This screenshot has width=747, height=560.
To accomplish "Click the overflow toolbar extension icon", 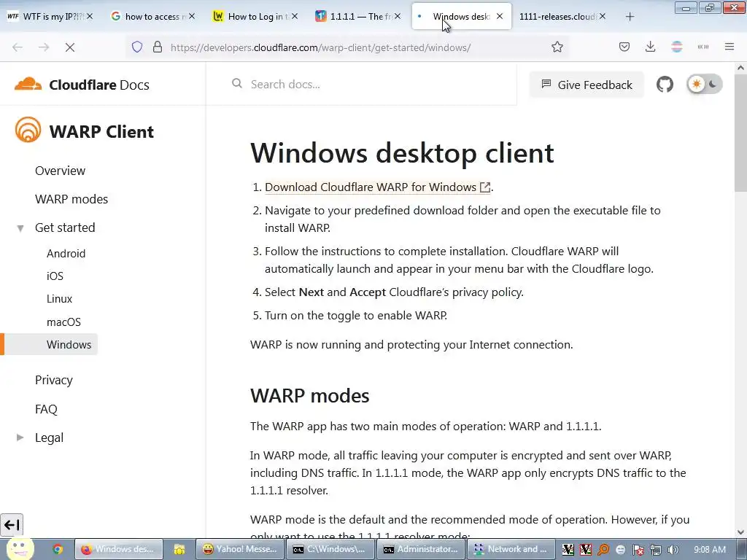I will click(x=703, y=47).
